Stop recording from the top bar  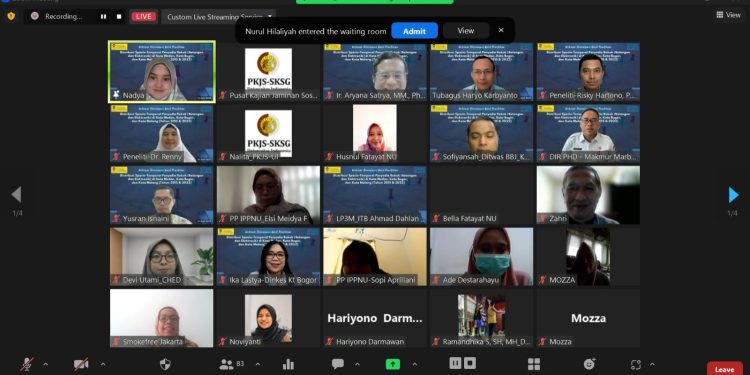point(119,16)
